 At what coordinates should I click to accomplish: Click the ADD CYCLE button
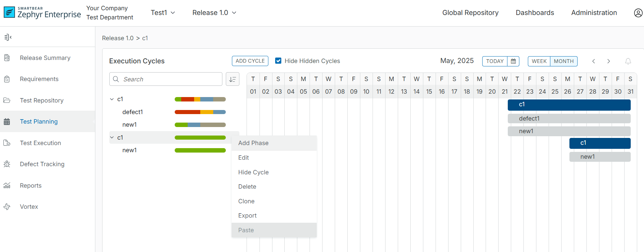click(250, 61)
